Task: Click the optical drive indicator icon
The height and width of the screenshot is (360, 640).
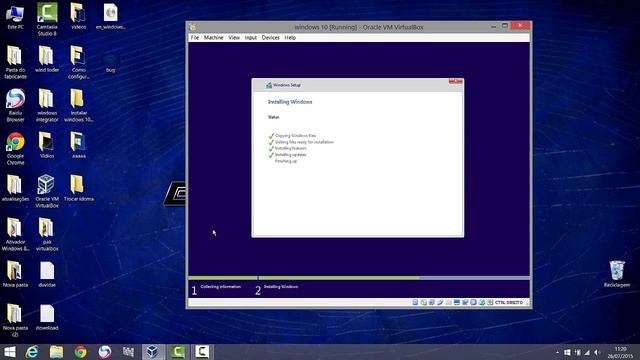Action: (424, 302)
